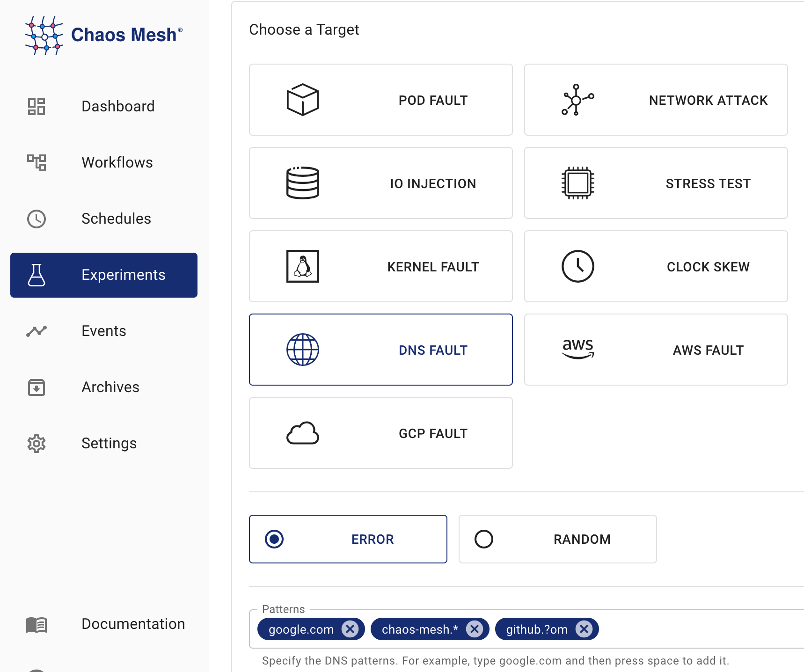Remove the google.com pattern chip
The image size is (804, 672).
pos(350,629)
